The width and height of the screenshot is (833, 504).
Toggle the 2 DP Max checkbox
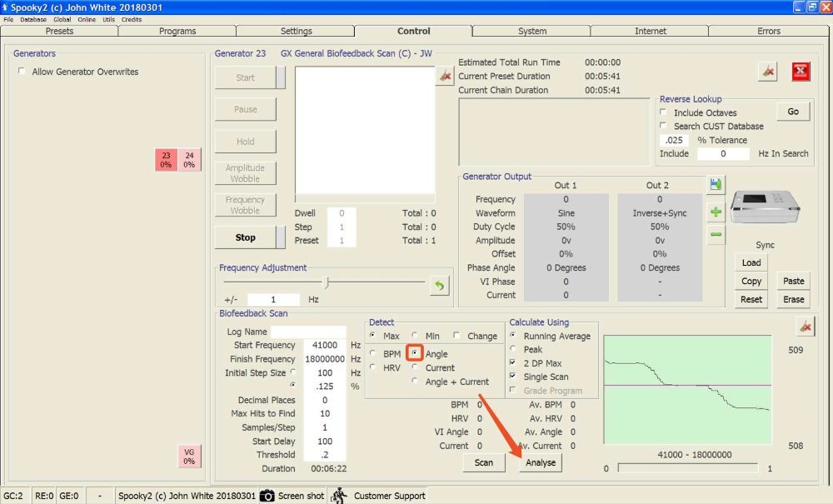[512, 362]
